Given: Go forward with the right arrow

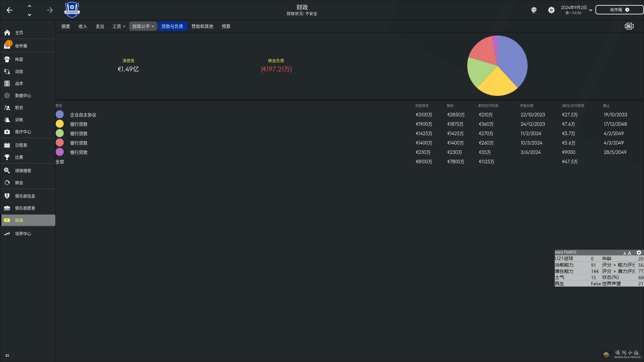Looking at the screenshot, I should pos(50,10).
